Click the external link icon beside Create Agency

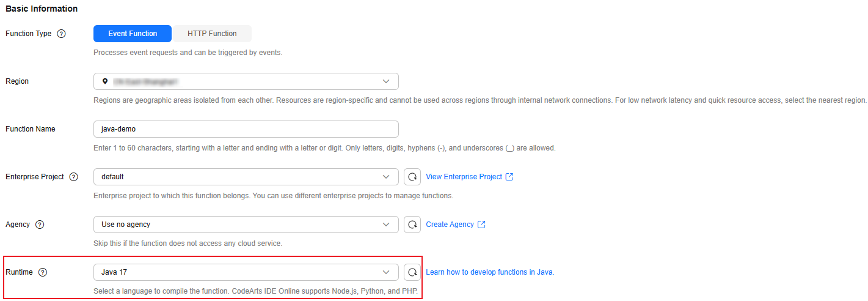[481, 225]
